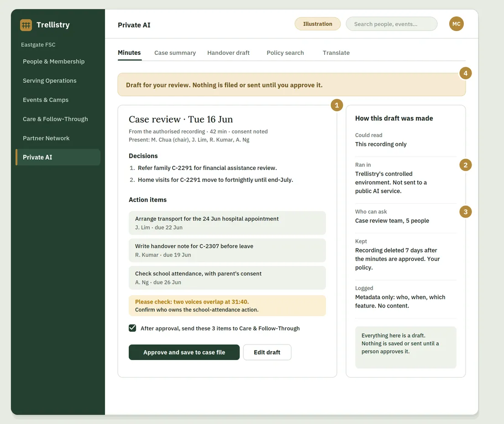Select Private AI in the sidebar
504x424 pixels.
pyautogui.click(x=58, y=157)
